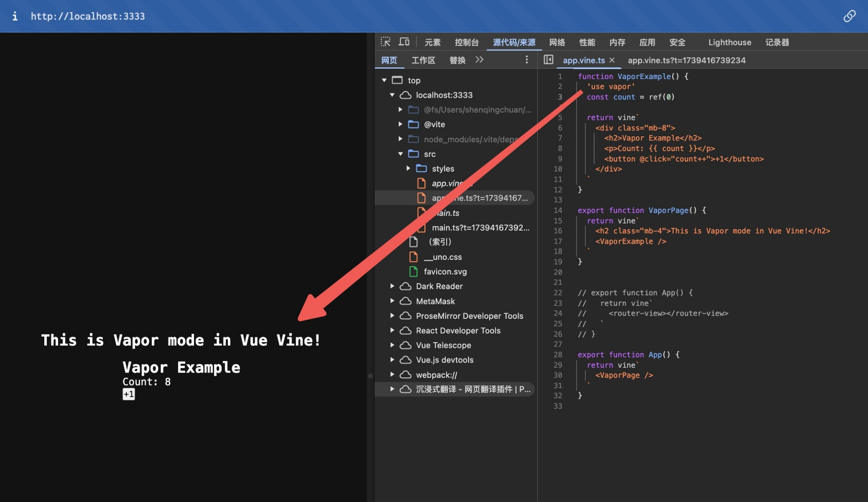868x502 pixels.
Task: Click the <VaporExample /> code line
Action: point(631,241)
